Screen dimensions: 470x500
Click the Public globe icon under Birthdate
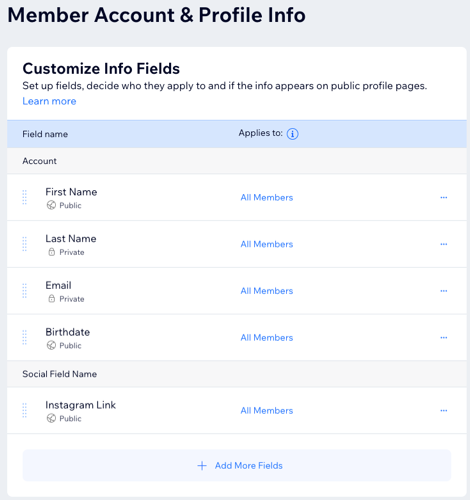(51, 345)
